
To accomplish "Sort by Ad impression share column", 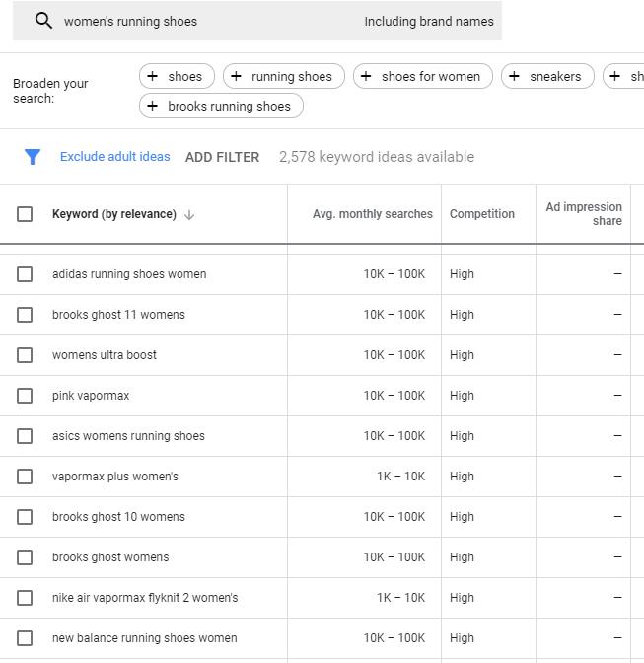I will [x=584, y=213].
